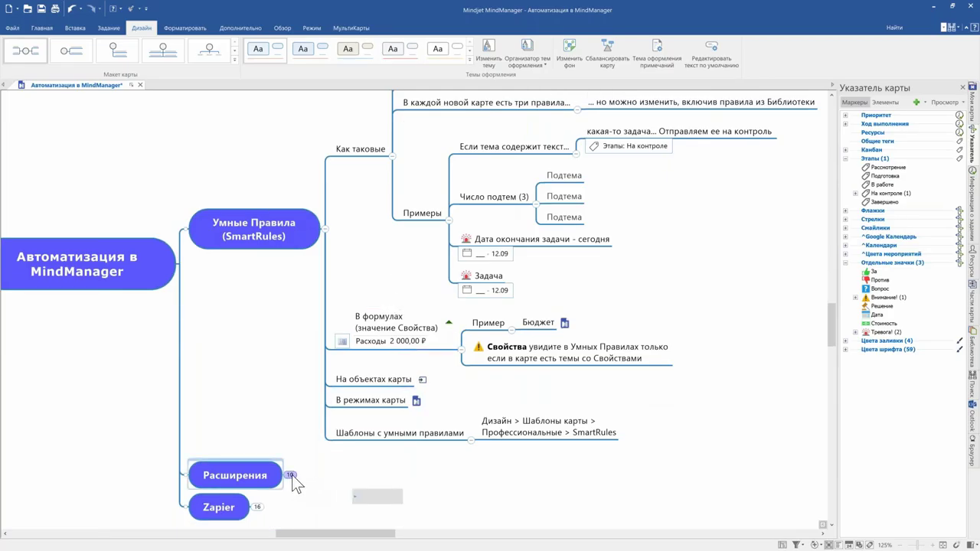Click the link icon next to На объектах карты
This screenshot has height=551, width=980.
point(422,380)
